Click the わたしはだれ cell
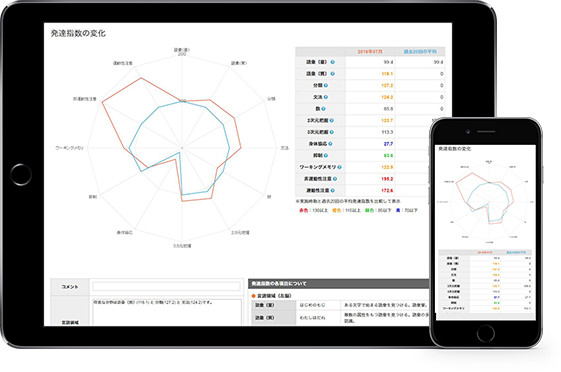The height and width of the screenshot is (372, 561). pyautogui.click(x=313, y=318)
